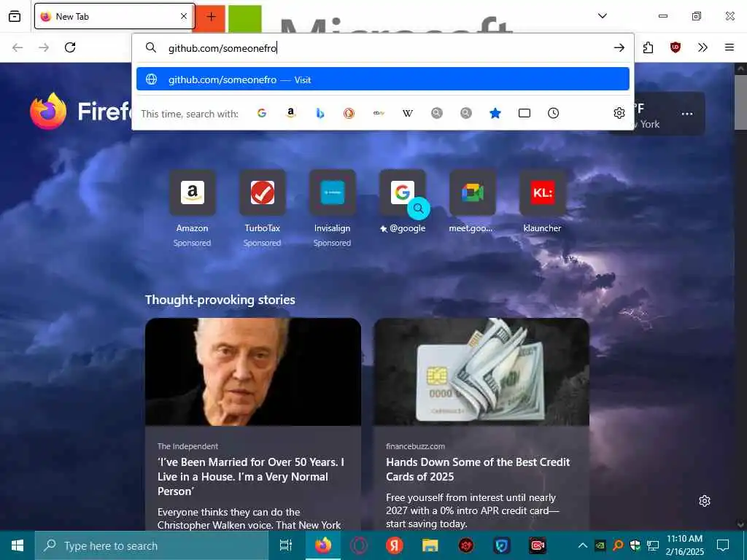Go back using the back arrow

(x=18, y=47)
